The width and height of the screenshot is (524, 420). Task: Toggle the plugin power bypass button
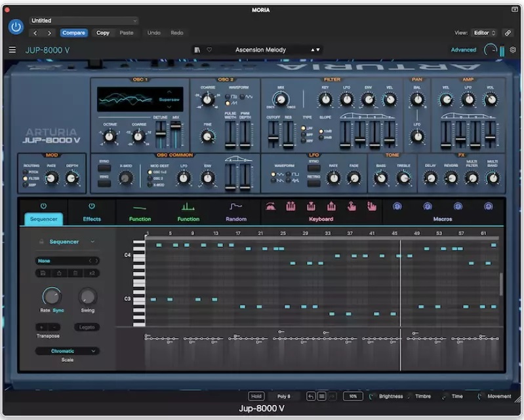pos(16,27)
